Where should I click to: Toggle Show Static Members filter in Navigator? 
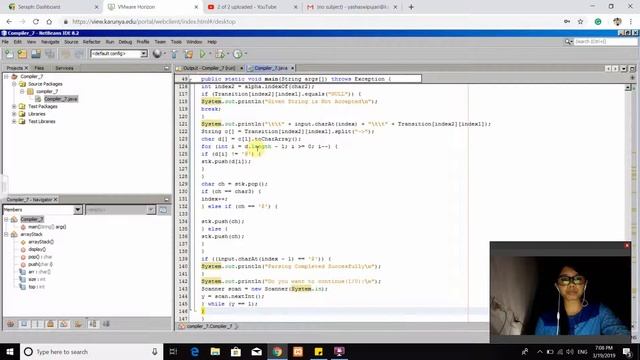point(38,324)
